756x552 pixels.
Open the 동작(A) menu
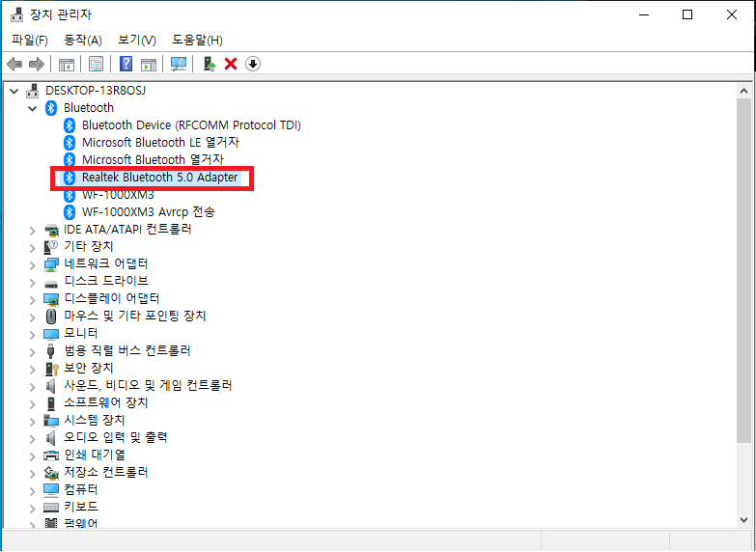click(83, 40)
